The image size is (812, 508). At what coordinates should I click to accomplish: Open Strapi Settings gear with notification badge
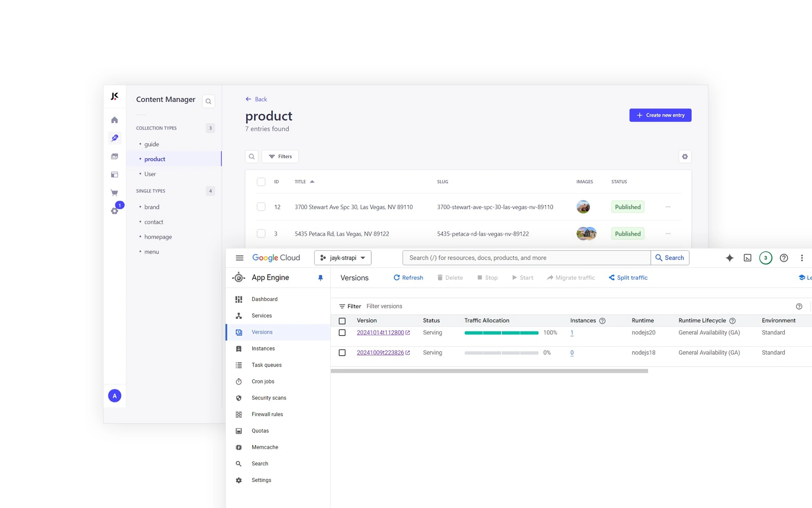115,211
